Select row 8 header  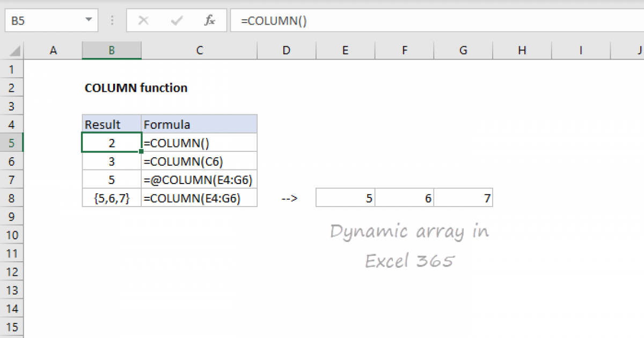[x=12, y=199]
